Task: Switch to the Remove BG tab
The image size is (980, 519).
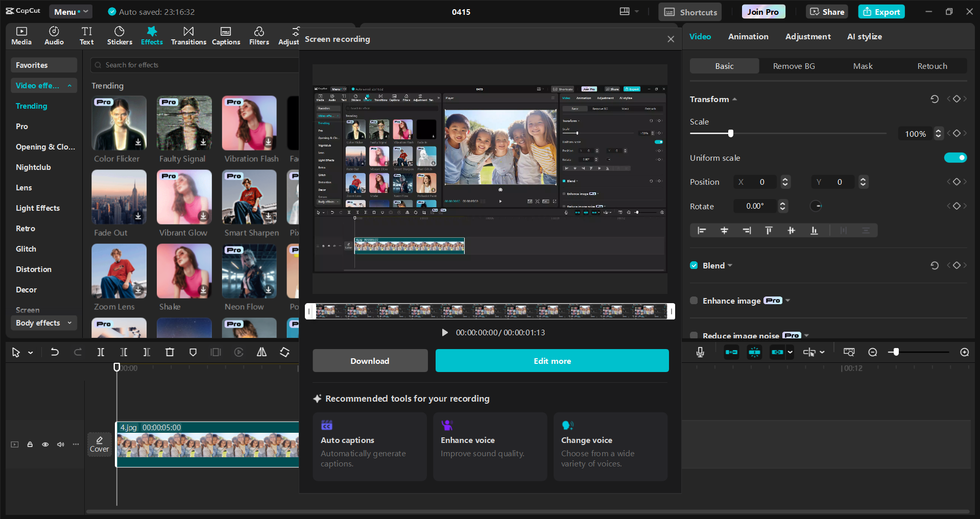Action: coord(793,66)
